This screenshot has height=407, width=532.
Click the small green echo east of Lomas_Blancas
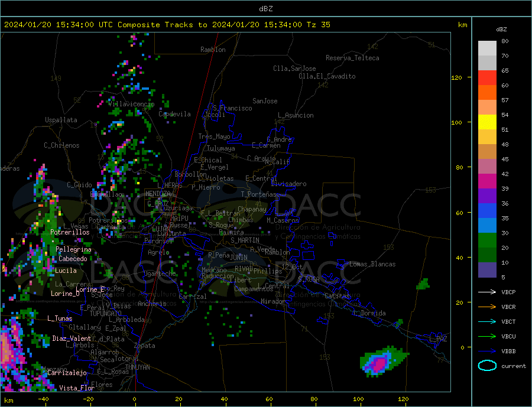[x=423, y=284]
